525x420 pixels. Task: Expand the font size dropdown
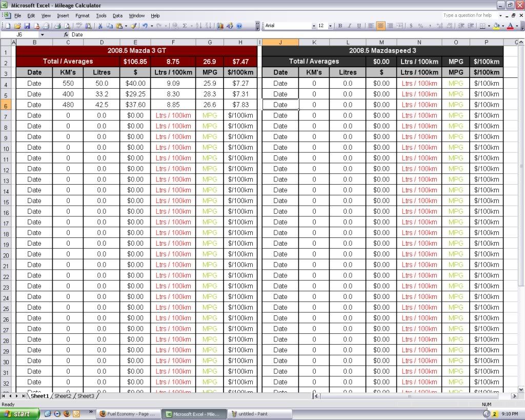(331, 26)
